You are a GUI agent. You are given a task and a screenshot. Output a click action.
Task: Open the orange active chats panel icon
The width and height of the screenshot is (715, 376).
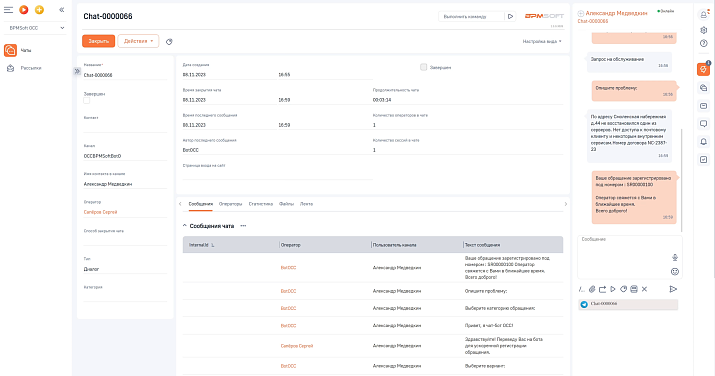[x=704, y=69]
